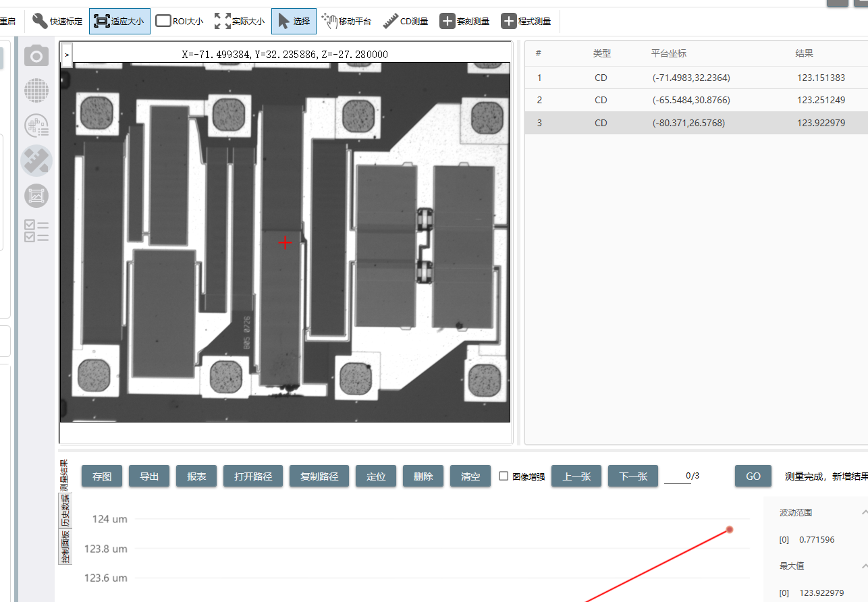Go to next image with 下一张
The width and height of the screenshot is (868, 602).
(633, 476)
